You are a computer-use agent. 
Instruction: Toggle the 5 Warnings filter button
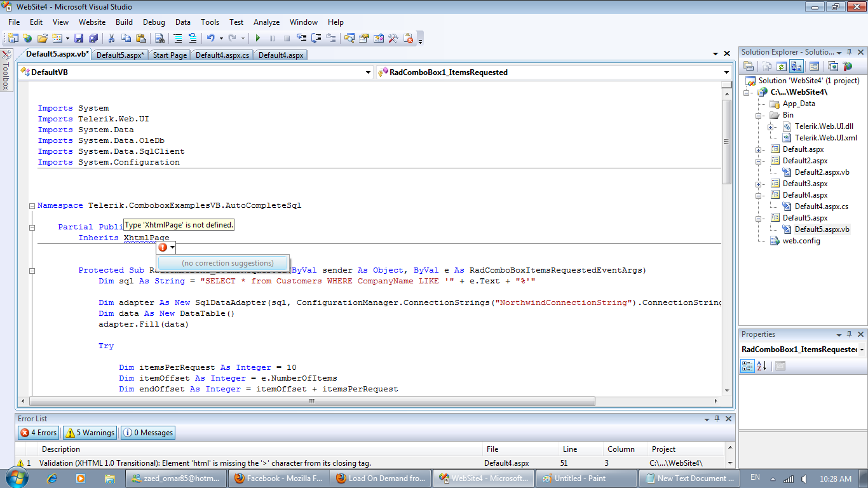[90, 433]
